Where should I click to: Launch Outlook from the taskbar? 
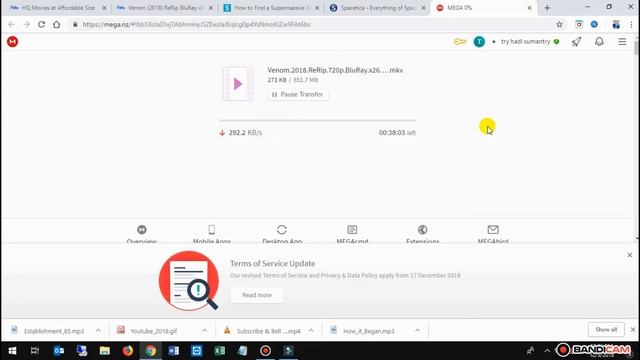[x=58, y=351]
